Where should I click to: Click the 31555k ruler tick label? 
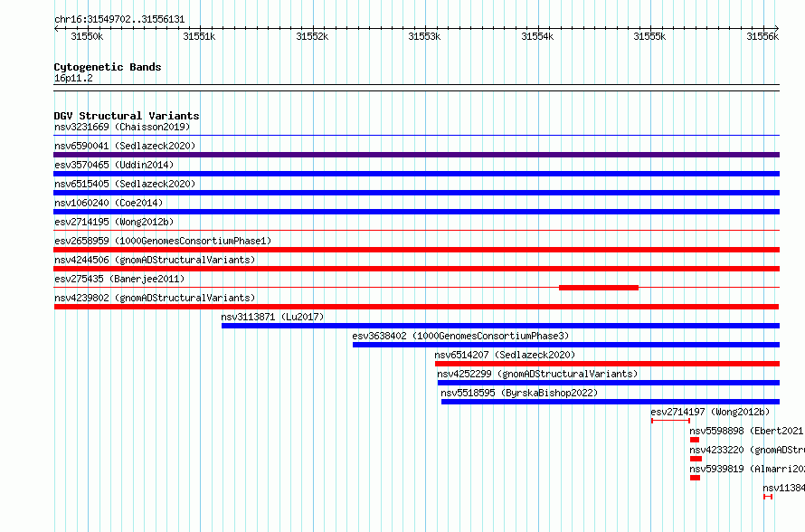click(x=650, y=36)
